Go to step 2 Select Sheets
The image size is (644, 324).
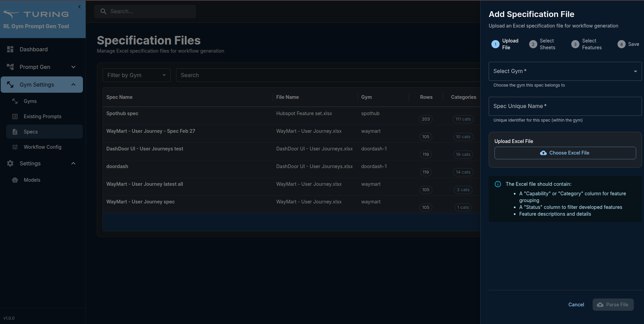point(542,44)
